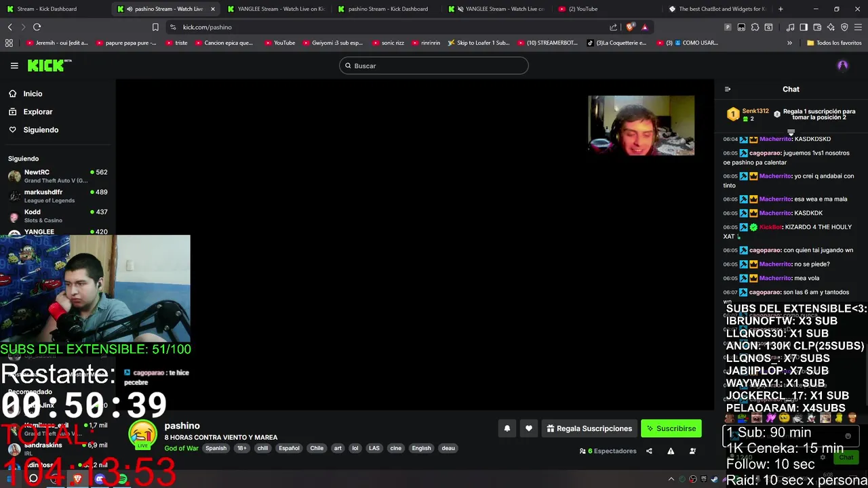Click Regala Suscripciones button

click(589, 428)
